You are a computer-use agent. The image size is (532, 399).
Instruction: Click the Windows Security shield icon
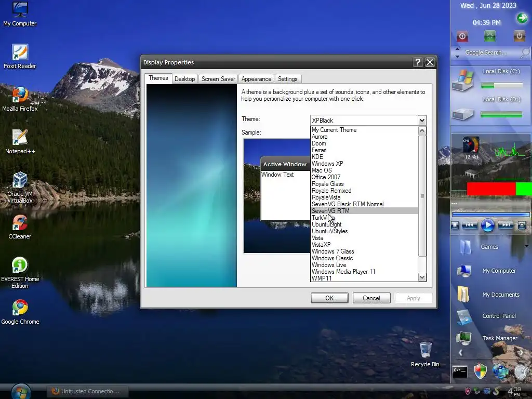[x=481, y=371]
